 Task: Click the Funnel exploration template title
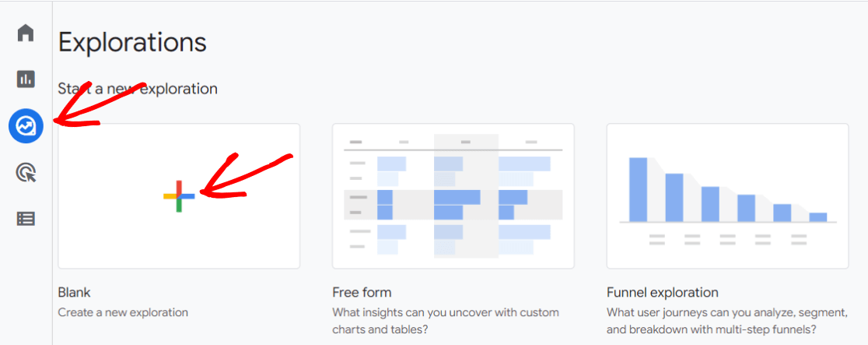[662, 293]
